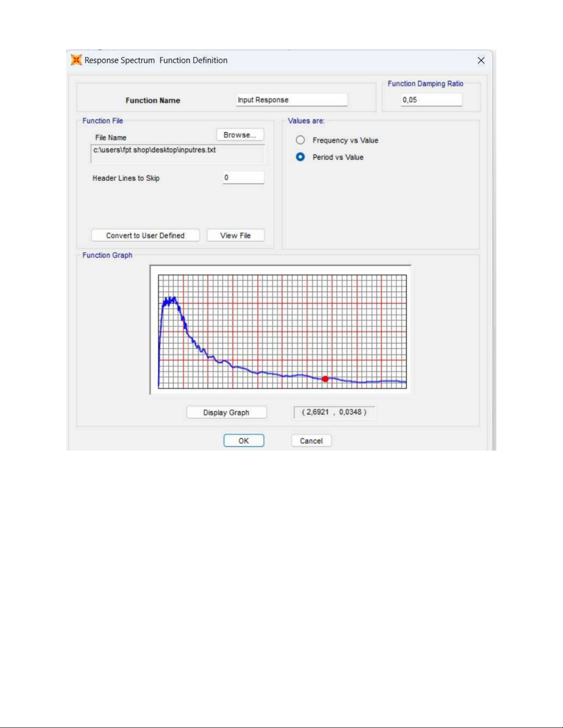Confirm the dialog with OK
The width and height of the screenshot is (563, 728).
pos(244,441)
